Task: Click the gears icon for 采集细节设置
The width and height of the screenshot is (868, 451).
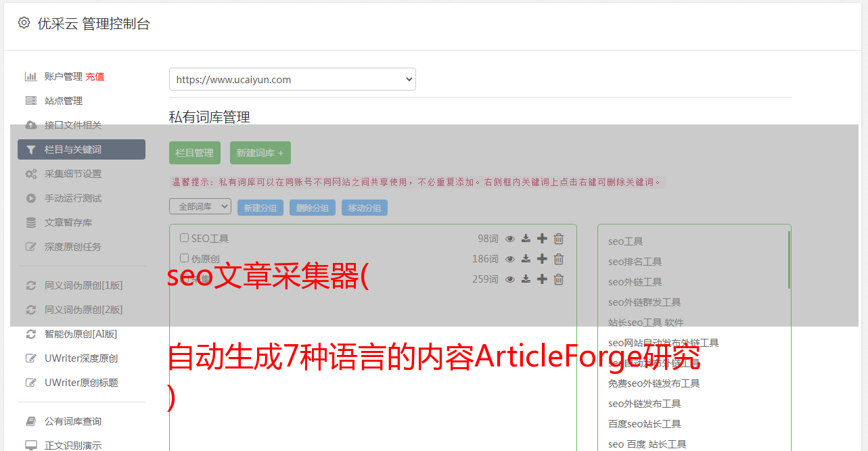Action: [x=30, y=174]
